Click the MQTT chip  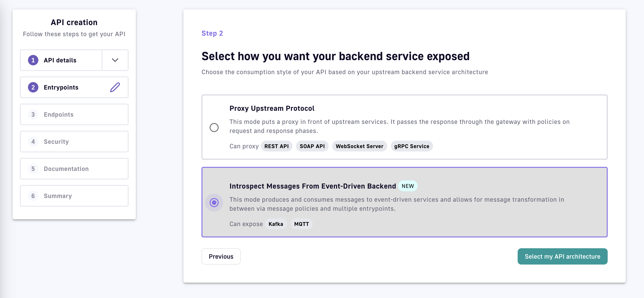click(301, 224)
